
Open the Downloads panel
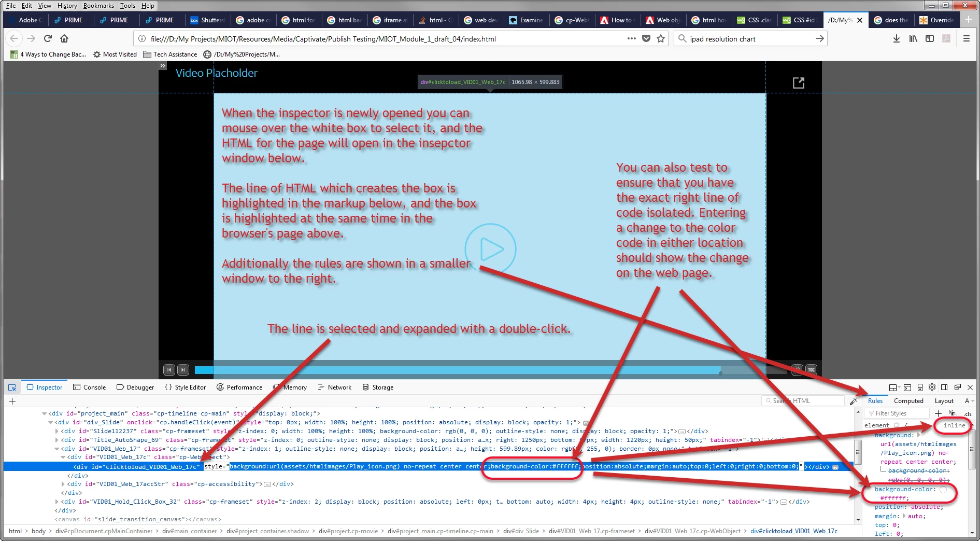click(x=897, y=38)
